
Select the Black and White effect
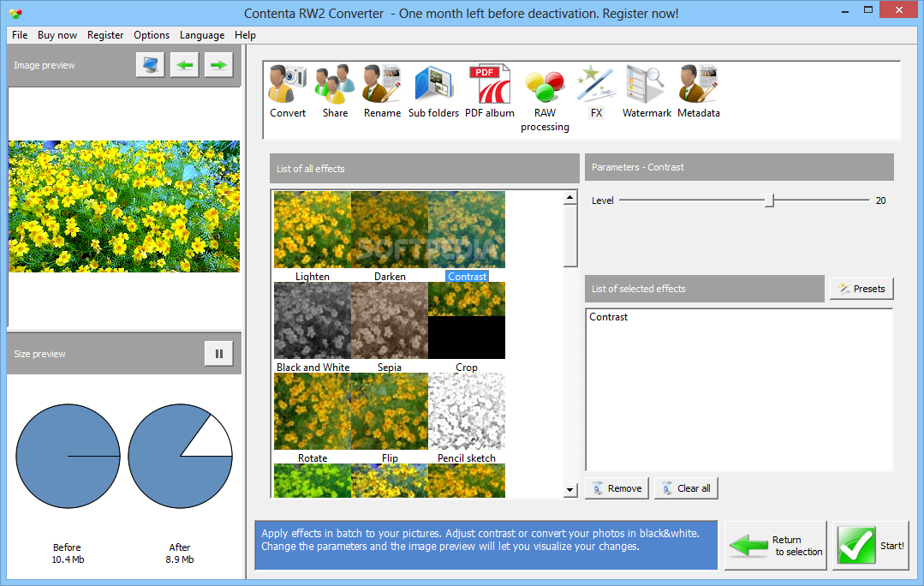pos(313,320)
